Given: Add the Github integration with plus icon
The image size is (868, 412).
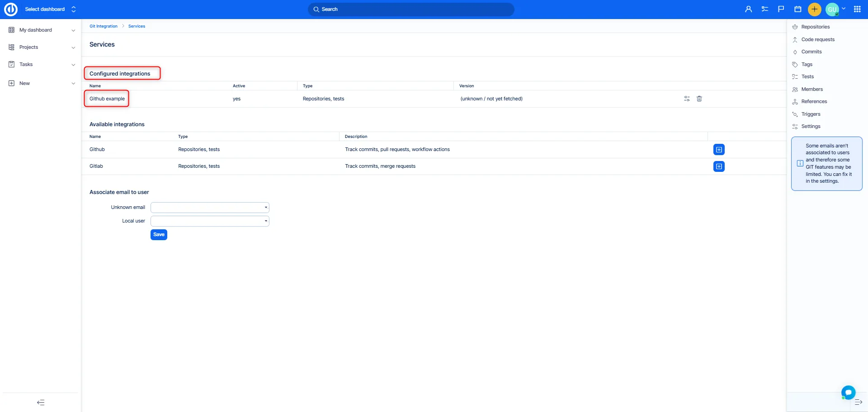Looking at the screenshot, I should pyautogui.click(x=718, y=150).
